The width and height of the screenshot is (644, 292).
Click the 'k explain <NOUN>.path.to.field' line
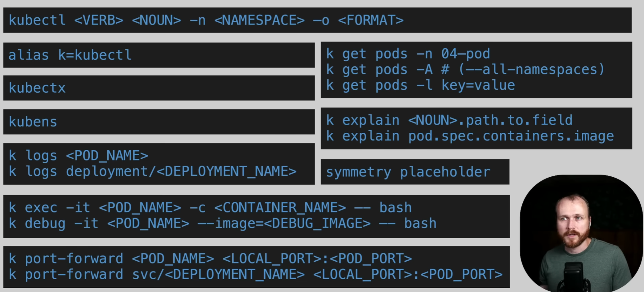point(449,120)
